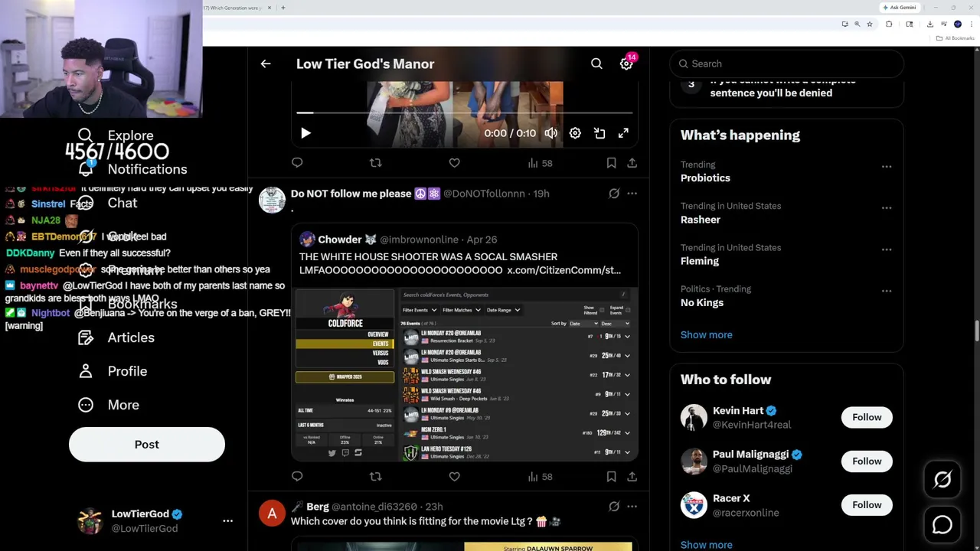
Task: Open the floating Grok button
Action: tap(942, 480)
